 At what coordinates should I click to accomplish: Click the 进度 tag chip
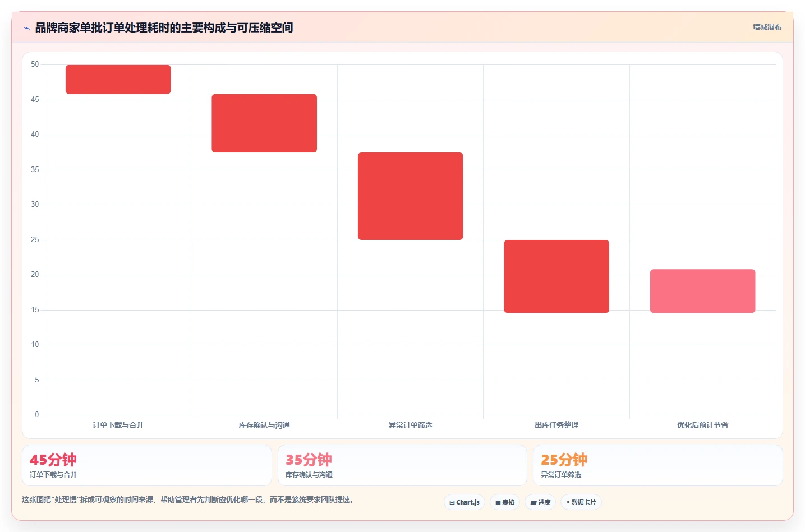click(x=540, y=502)
